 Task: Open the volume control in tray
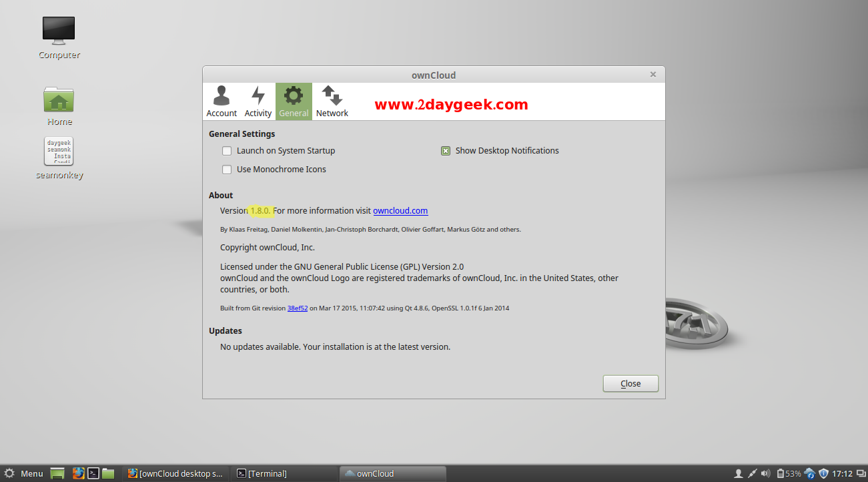coord(765,474)
